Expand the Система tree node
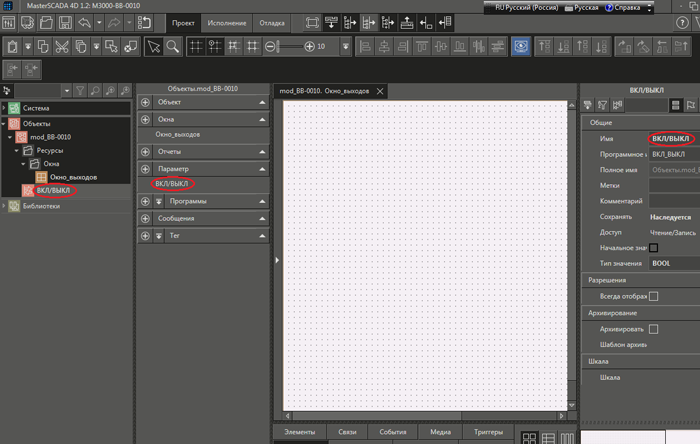 (5, 107)
